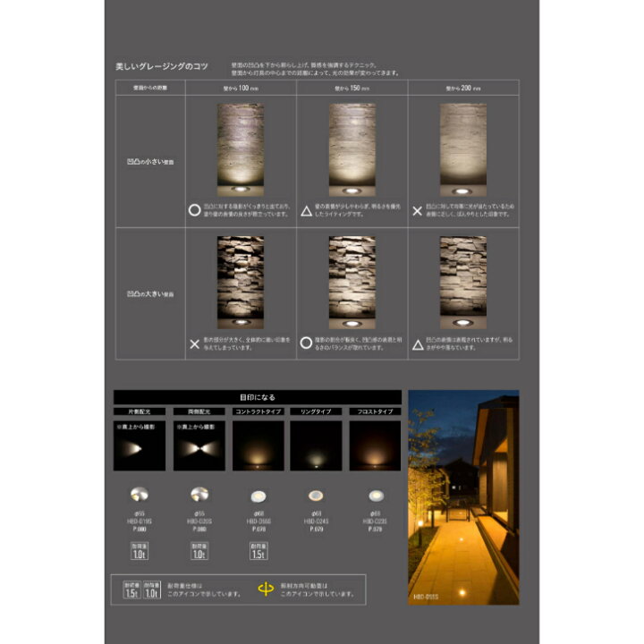
Task: Click the フロストタイプ fixture product image
Action: 376,496
